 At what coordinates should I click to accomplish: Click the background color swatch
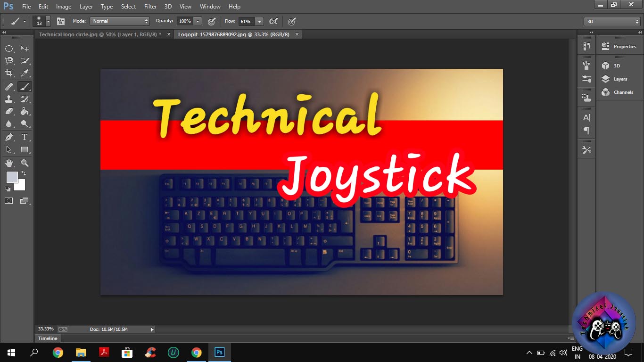point(21,186)
